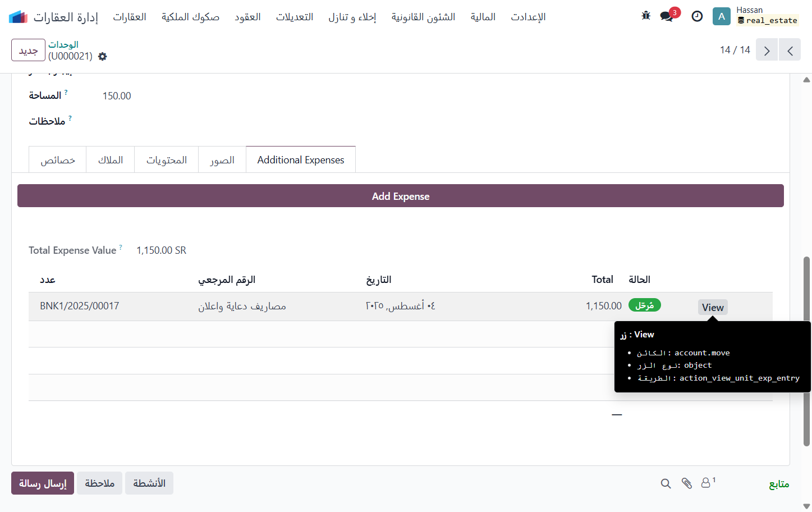
Task: Switch to the الملاك tab
Action: [111, 160]
